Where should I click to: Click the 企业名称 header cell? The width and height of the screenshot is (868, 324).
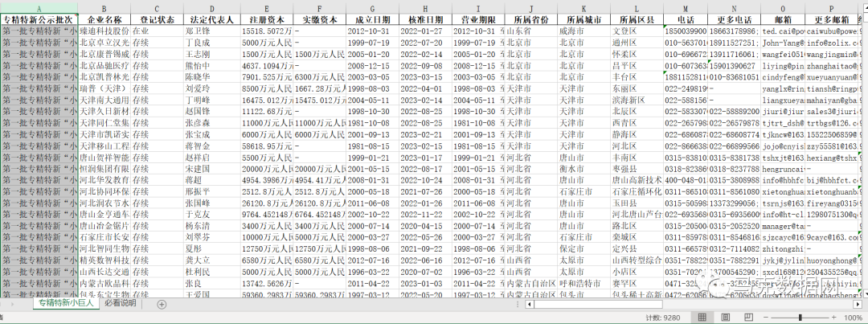(104, 19)
